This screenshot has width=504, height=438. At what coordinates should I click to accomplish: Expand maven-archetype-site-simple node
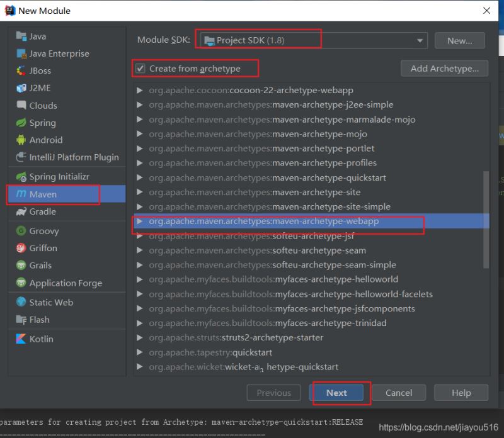click(x=139, y=206)
